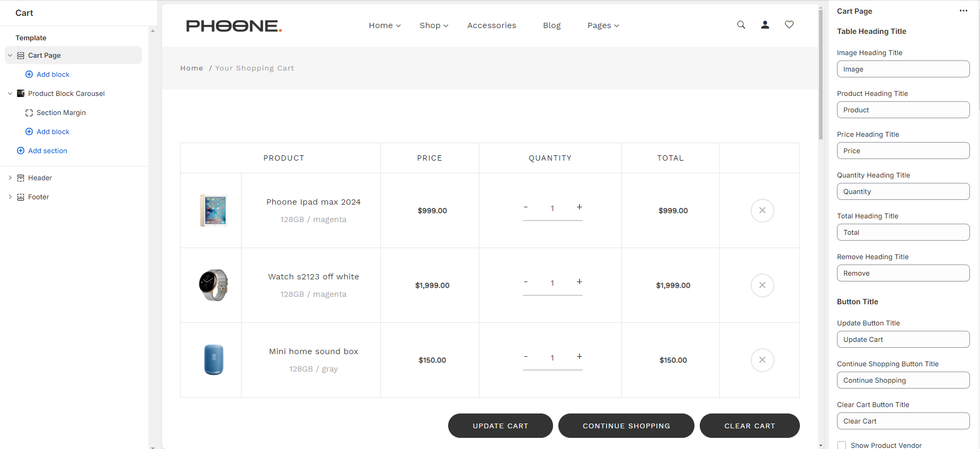The image size is (980, 449).
Task: Open the Shop dropdown menu
Action: tap(434, 25)
